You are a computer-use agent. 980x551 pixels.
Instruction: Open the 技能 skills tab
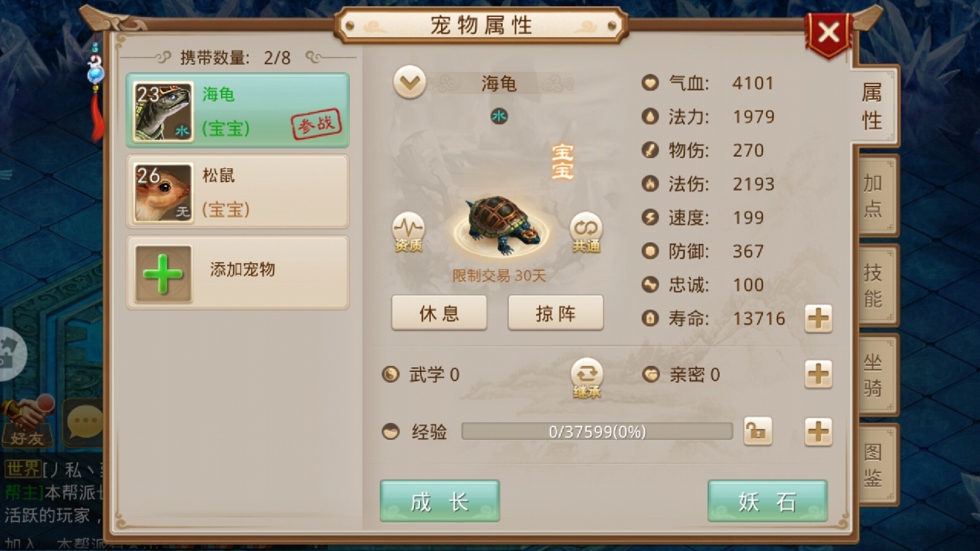(874, 285)
